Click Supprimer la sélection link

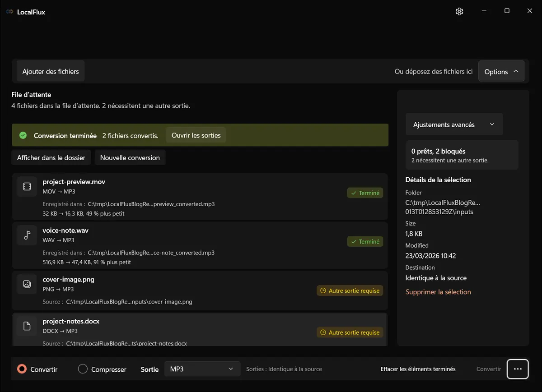tap(438, 292)
